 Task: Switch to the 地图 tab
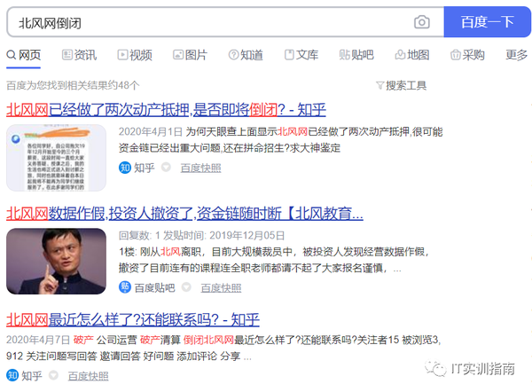click(412, 55)
